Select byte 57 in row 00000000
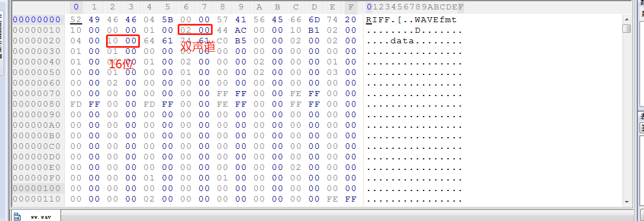 click(x=222, y=19)
